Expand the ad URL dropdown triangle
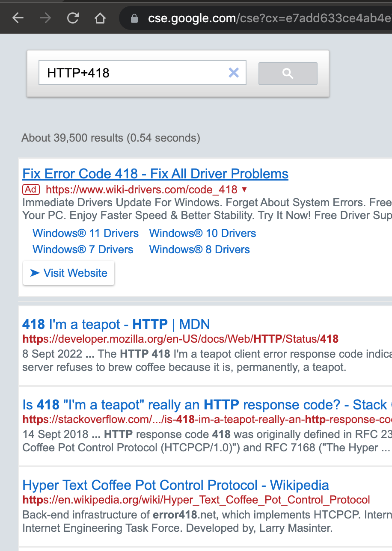 click(244, 190)
